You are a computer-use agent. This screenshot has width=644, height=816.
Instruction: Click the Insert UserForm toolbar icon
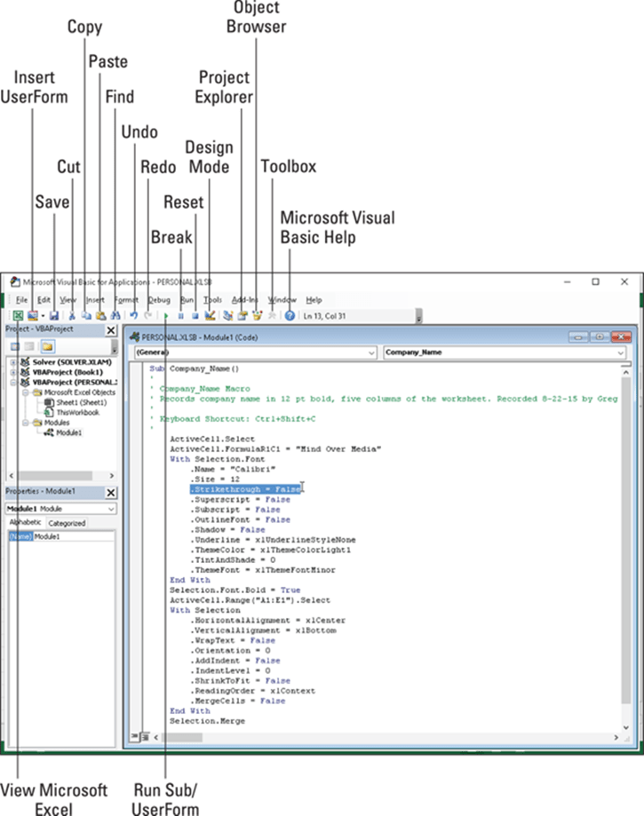[32, 315]
